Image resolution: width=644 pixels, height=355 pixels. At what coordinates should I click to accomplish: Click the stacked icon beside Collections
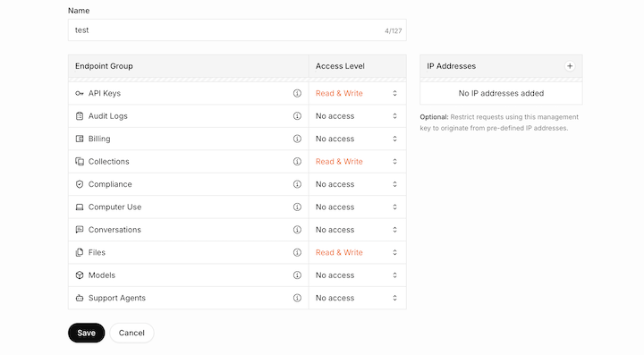coord(80,162)
